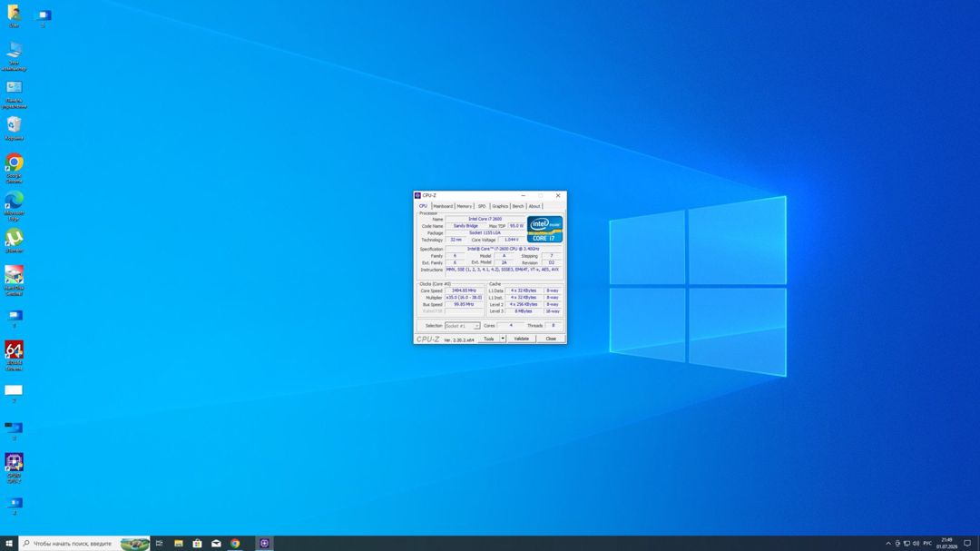Click the Validate button in CPU-Z

click(x=521, y=339)
